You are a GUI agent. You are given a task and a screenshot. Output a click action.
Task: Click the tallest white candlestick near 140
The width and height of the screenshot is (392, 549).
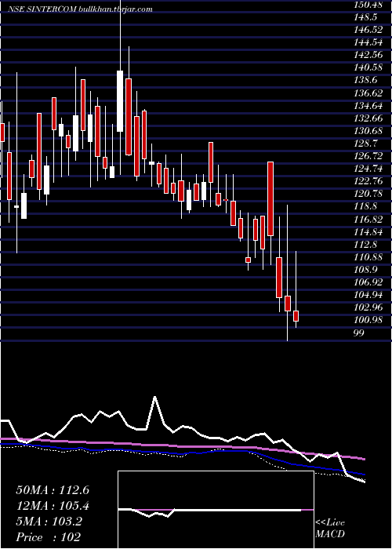120,101
